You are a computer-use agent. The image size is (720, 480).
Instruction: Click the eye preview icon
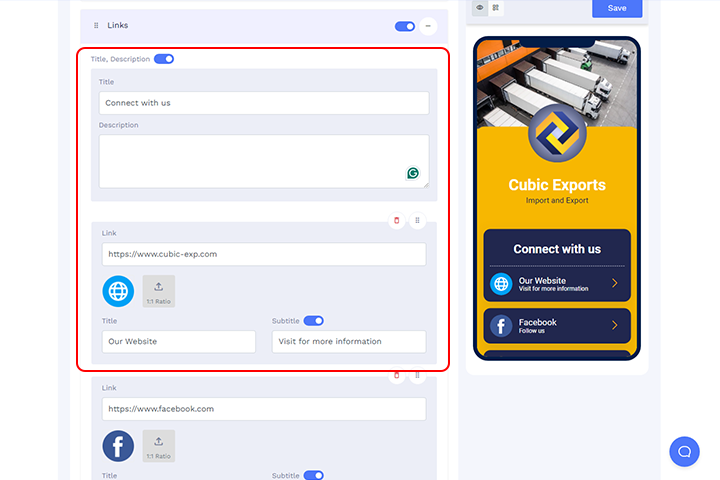(x=480, y=7)
